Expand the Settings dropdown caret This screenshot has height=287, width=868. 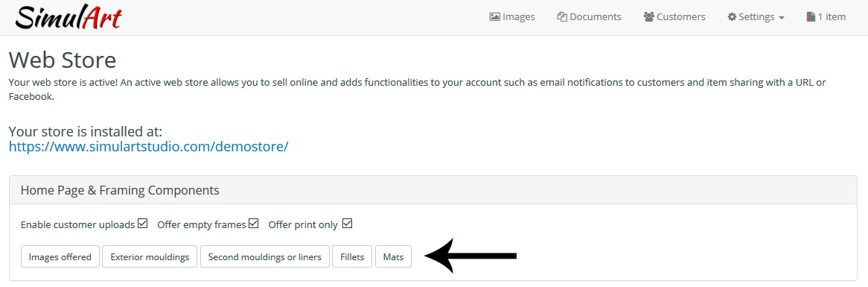(781, 19)
